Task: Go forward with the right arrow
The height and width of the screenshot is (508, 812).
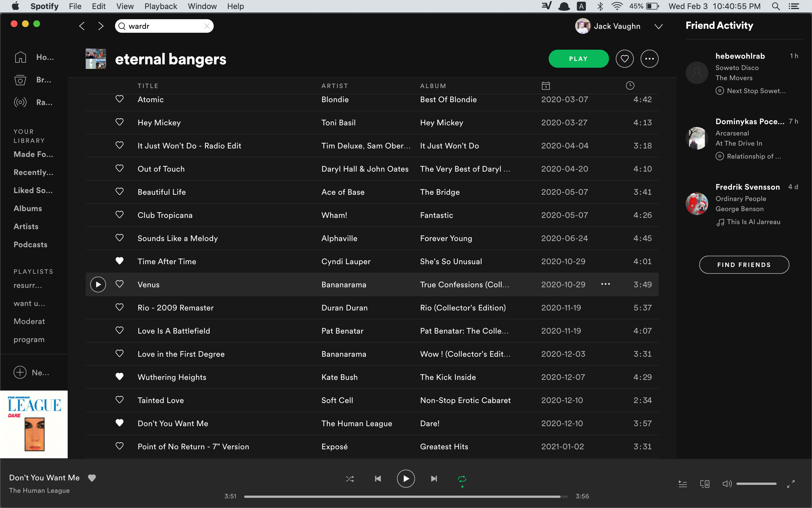Action: [x=101, y=26]
